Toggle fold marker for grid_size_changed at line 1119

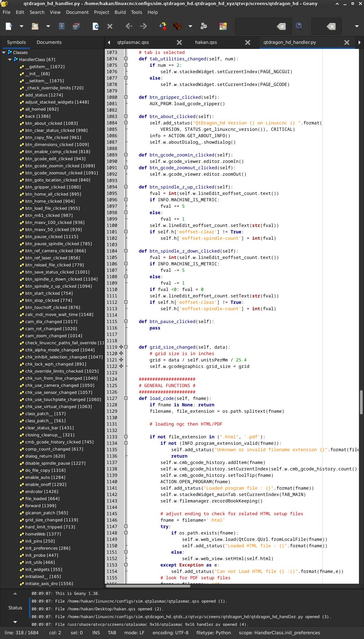coord(126,347)
